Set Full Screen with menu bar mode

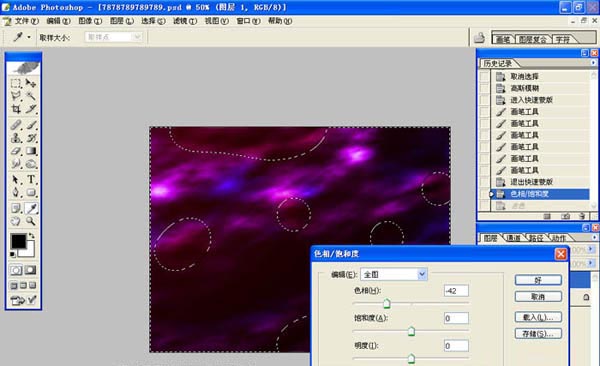23,286
